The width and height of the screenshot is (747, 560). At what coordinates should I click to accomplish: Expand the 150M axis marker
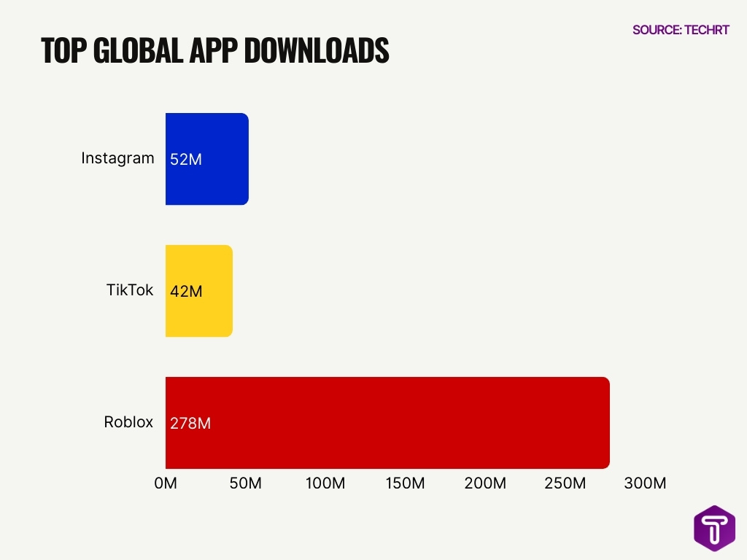(406, 483)
